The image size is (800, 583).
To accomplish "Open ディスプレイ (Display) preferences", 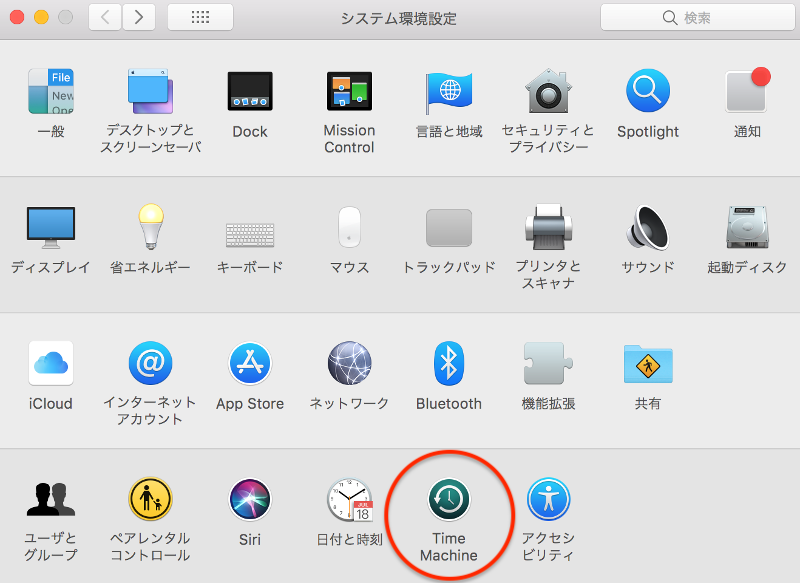I will 50,227.
